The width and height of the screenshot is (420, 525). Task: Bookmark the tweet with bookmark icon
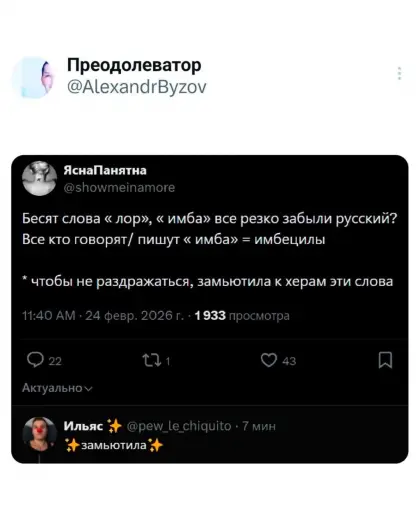point(385,360)
